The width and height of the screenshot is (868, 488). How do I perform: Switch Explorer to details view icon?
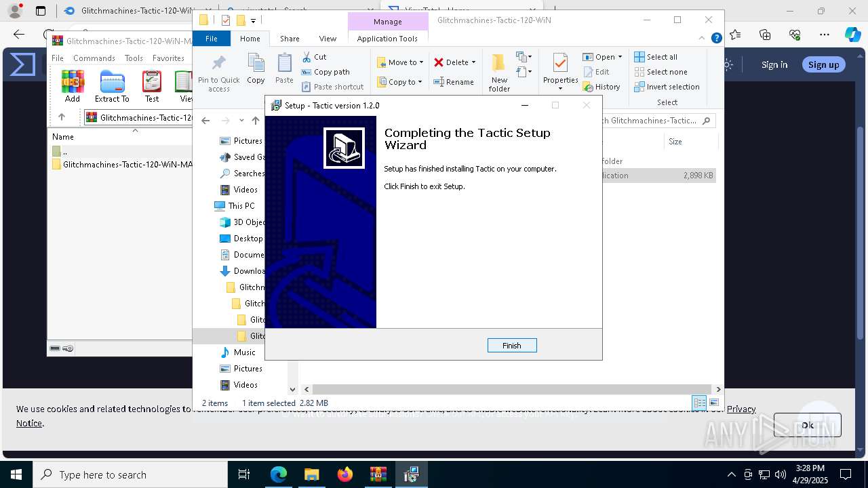click(699, 403)
